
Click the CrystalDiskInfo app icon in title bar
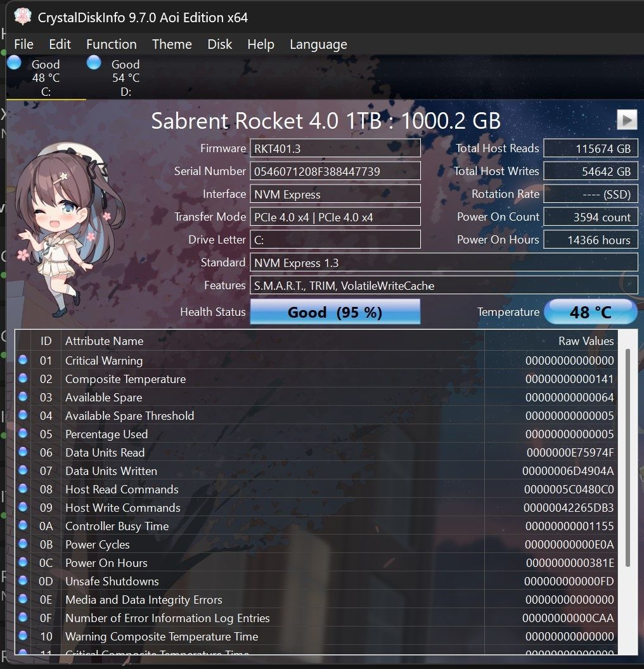click(x=23, y=16)
